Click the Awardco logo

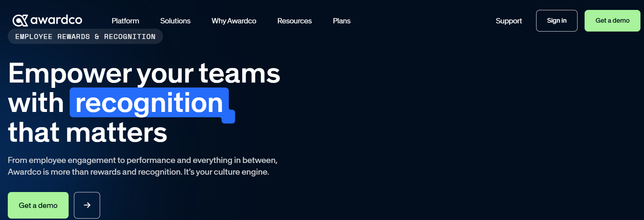pyautogui.click(x=47, y=20)
